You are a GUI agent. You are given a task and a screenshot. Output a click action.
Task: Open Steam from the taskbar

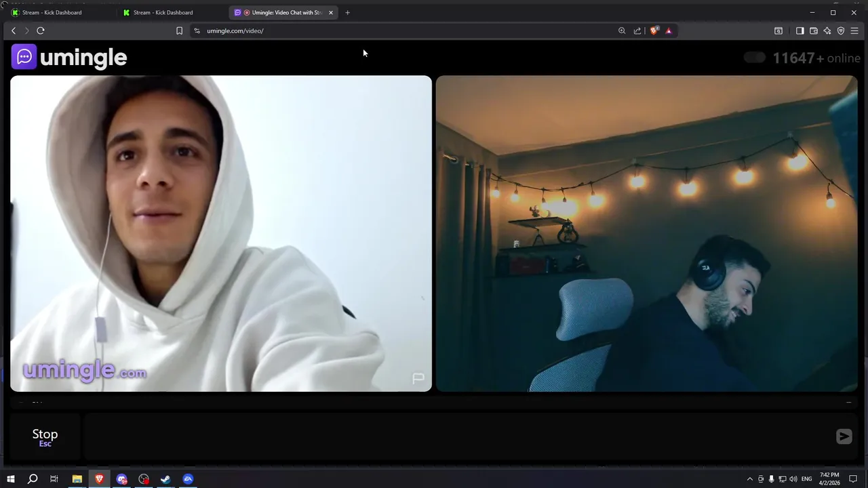click(165, 479)
